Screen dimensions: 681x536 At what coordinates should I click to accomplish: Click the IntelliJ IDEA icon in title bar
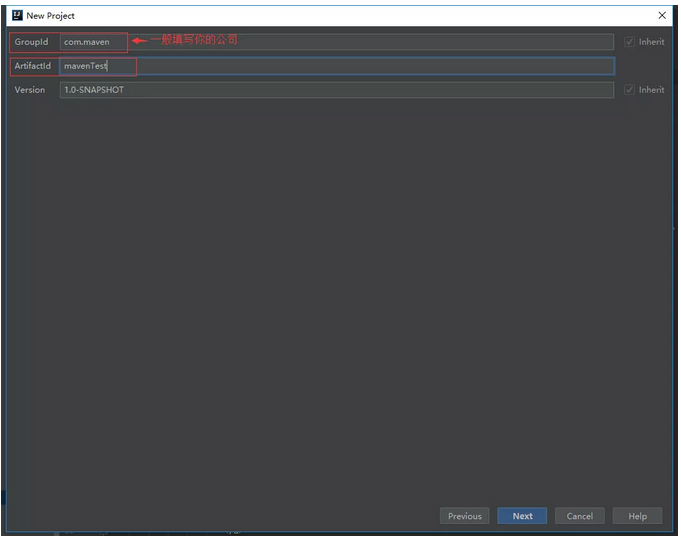(x=17, y=16)
